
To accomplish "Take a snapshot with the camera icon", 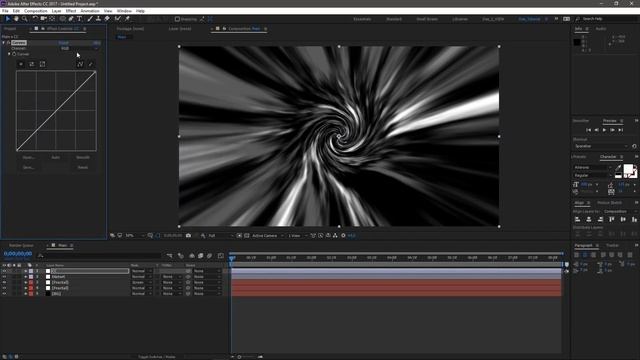I will click(x=188, y=236).
